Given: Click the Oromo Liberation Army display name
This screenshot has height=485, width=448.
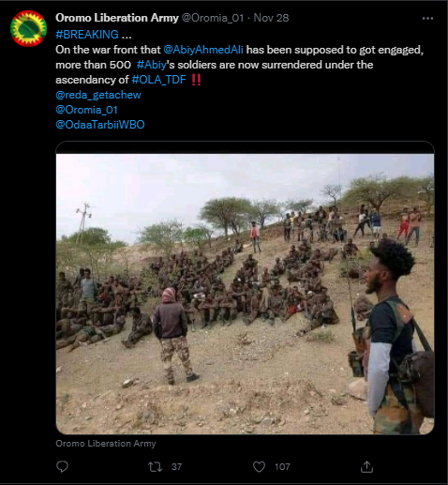Looking at the screenshot, I should click(x=117, y=18).
